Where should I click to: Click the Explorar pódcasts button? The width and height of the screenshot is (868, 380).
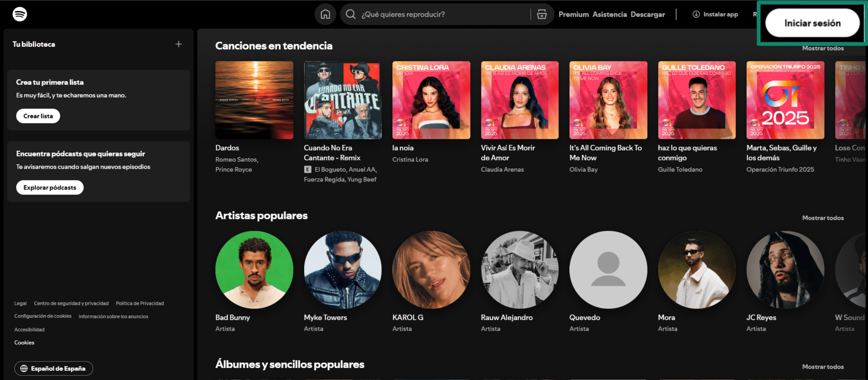click(x=50, y=187)
